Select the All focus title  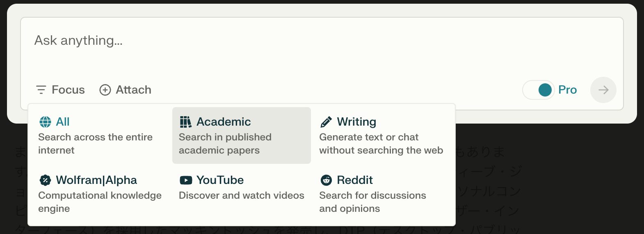click(x=63, y=122)
